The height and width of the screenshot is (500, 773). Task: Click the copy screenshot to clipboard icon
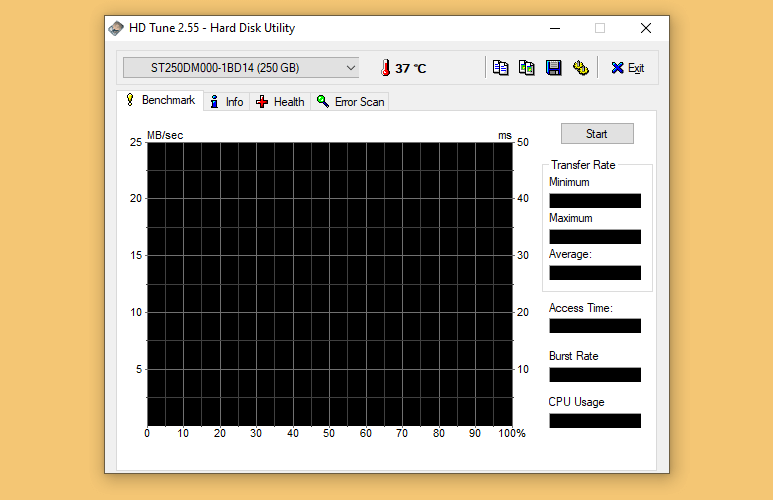pos(527,68)
